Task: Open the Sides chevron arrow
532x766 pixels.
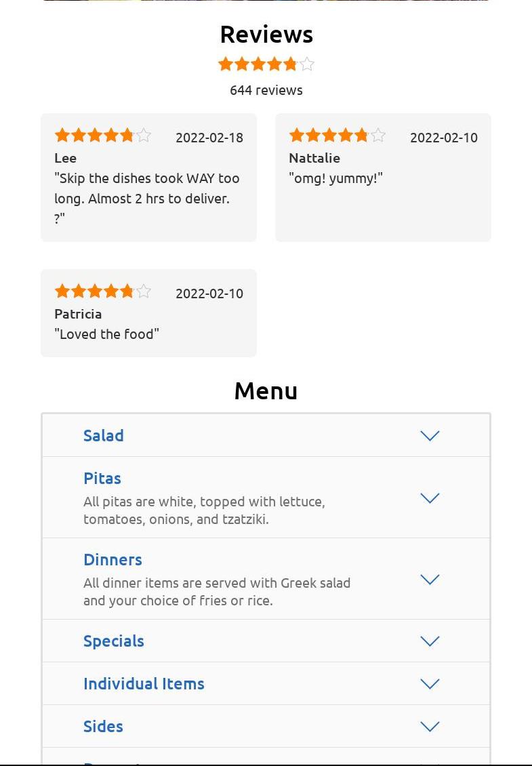Action: [430, 727]
